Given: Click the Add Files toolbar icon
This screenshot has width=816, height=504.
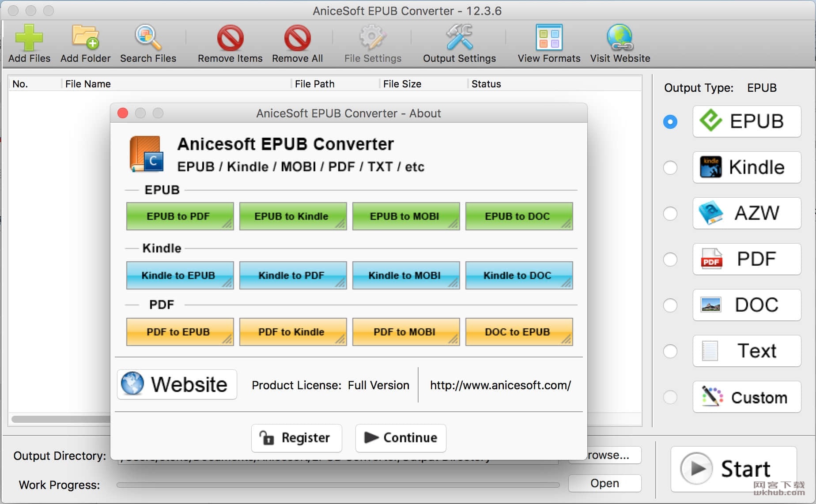Looking at the screenshot, I should click(29, 37).
